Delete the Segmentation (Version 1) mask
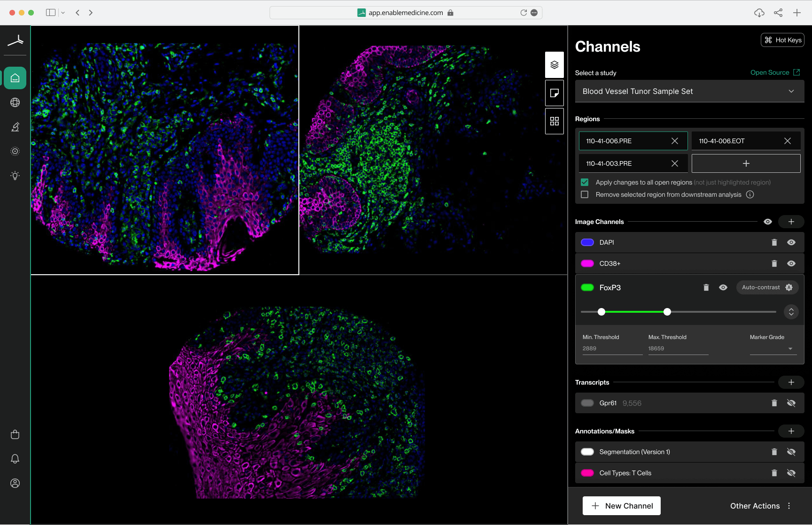The width and height of the screenshot is (812, 525). (x=774, y=452)
